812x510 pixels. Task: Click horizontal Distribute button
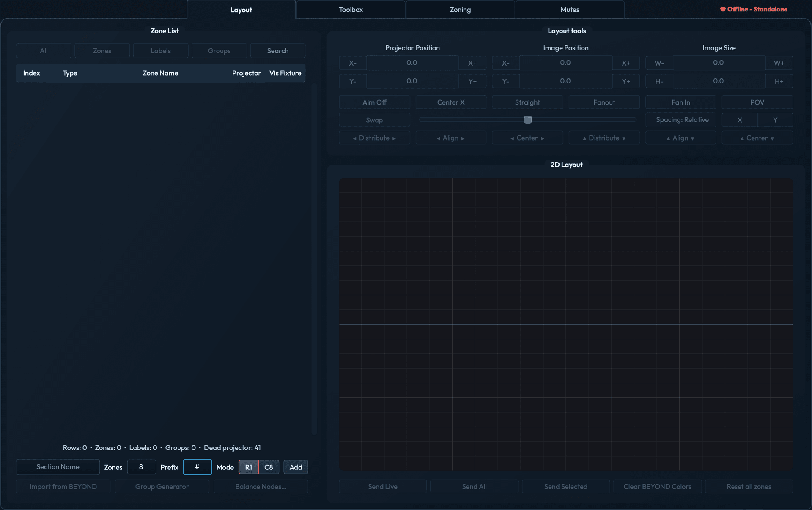374,138
